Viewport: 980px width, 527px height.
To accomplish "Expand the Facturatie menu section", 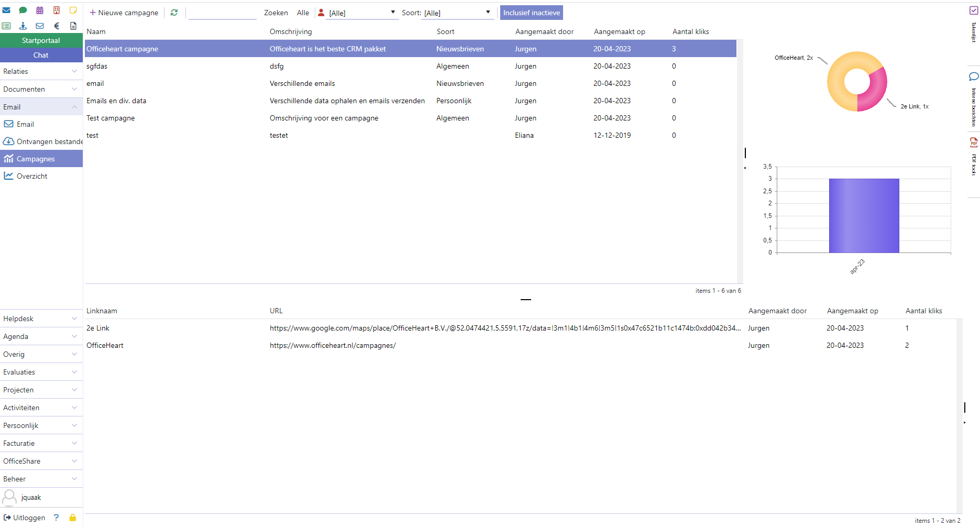I will point(41,443).
